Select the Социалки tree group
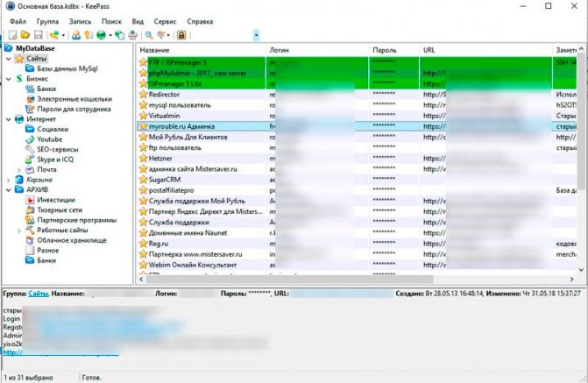 [x=53, y=129]
